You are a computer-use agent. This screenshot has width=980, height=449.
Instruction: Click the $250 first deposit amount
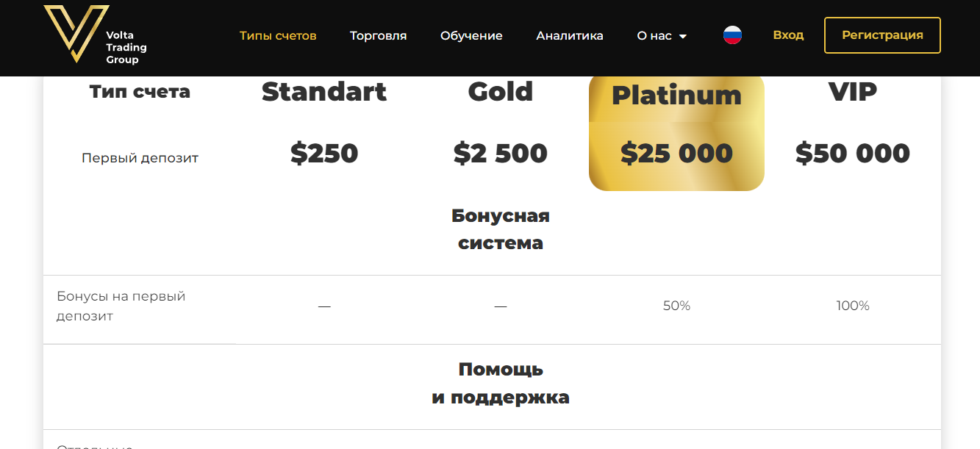(x=324, y=153)
